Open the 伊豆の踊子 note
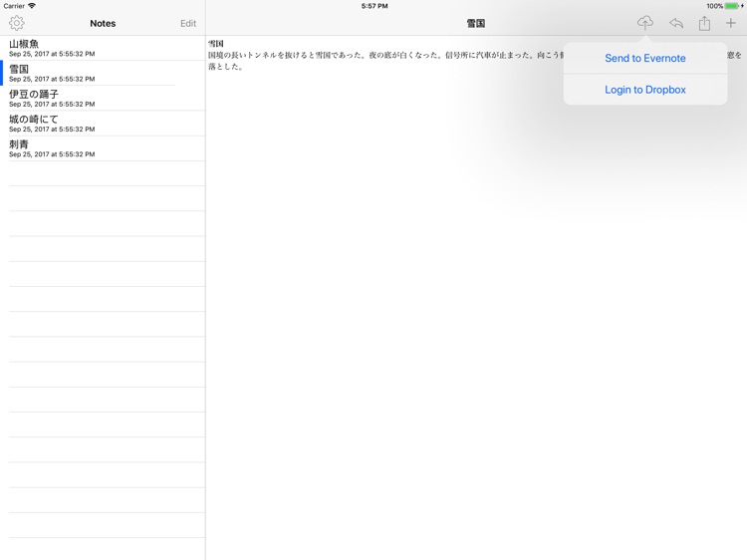 [x=100, y=98]
